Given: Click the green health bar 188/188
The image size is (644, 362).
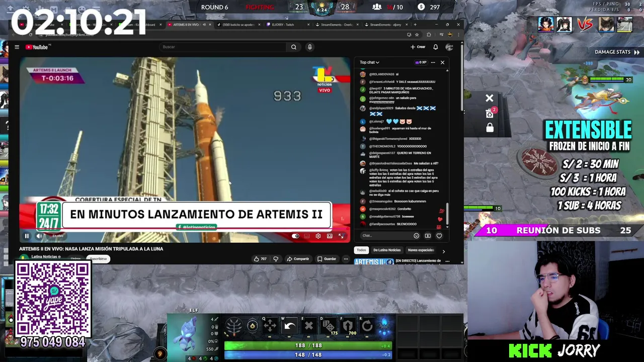Looking at the screenshot, I should click(308, 346).
